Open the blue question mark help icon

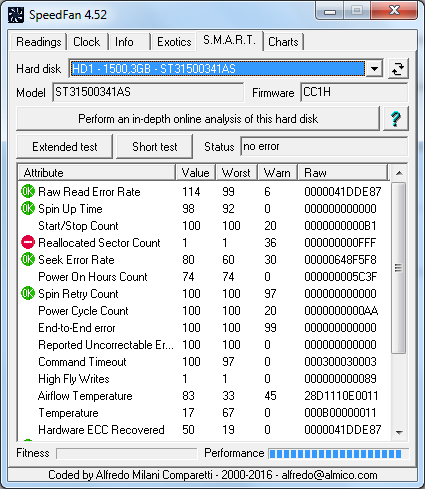[396, 119]
